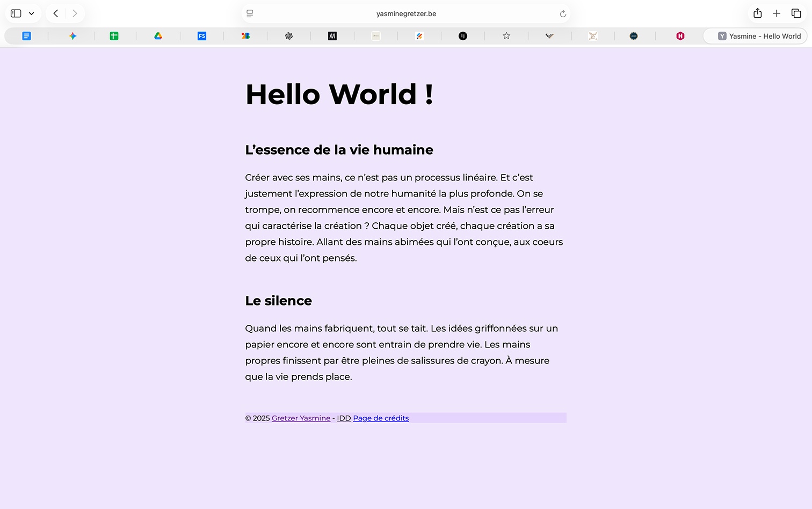This screenshot has width=812, height=509.
Task: Open the Google Sheets bookmark
Action: pyautogui.click(x=114, y=36)
